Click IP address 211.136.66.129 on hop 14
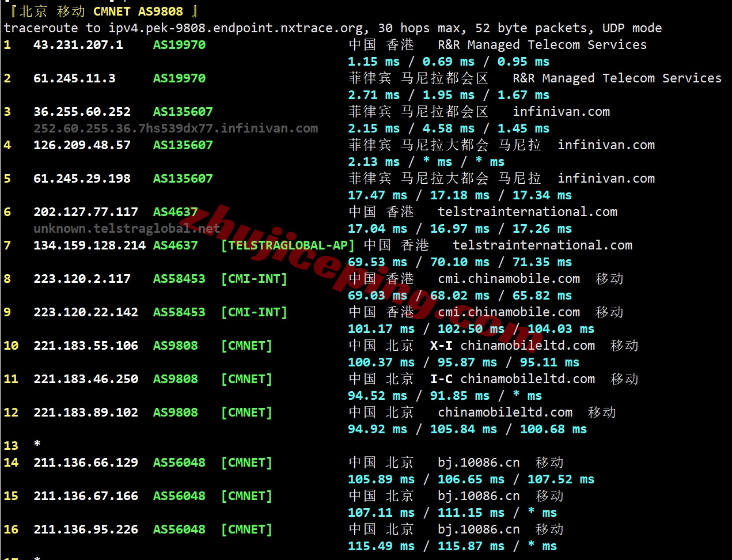The height and width of the screenshot is (560, 732). pyautogui.click(x=85, y=463)
